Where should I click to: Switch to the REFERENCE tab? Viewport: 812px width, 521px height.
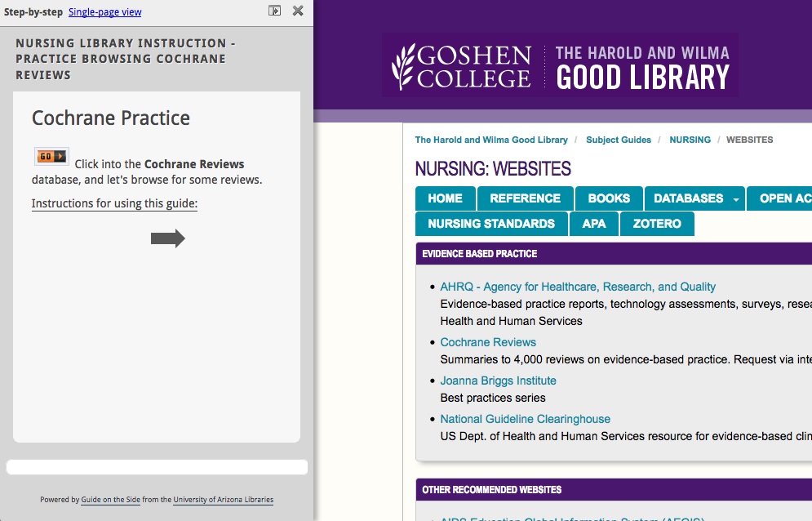[x=525, y=198]
